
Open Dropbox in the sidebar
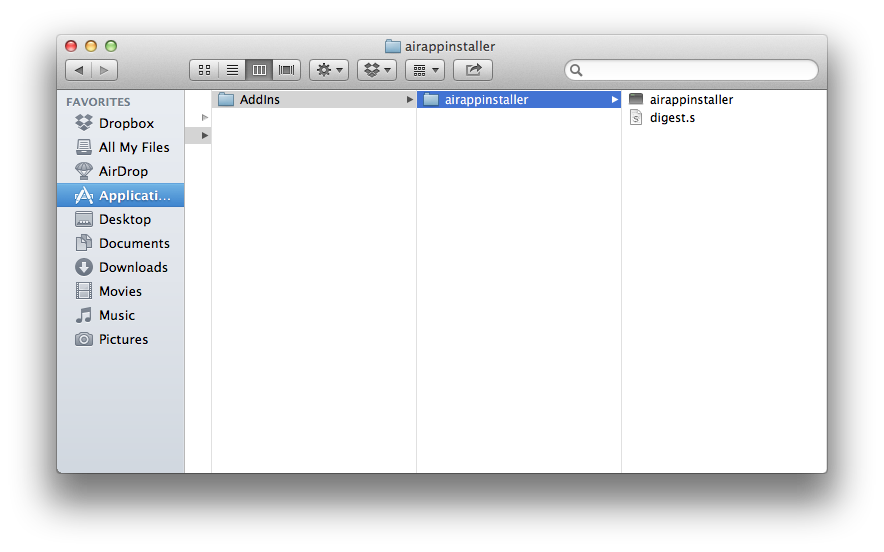[x=121, y=123]
